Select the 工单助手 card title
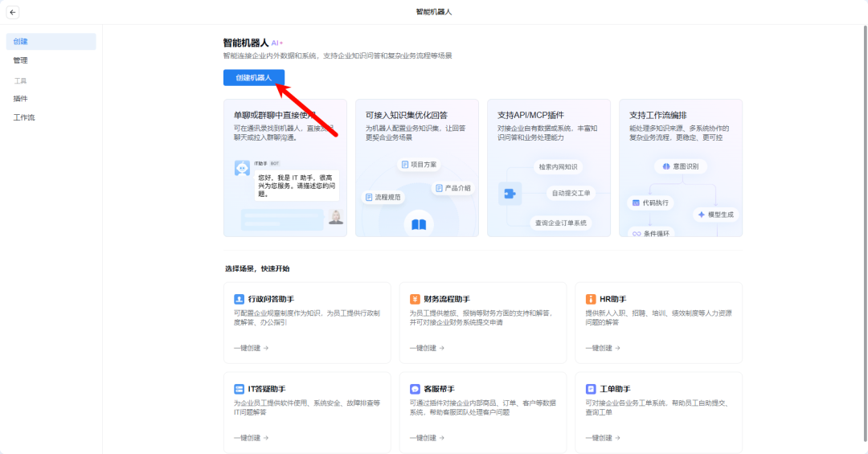This screenshot has height=454, width=868. tap(615, 389)
